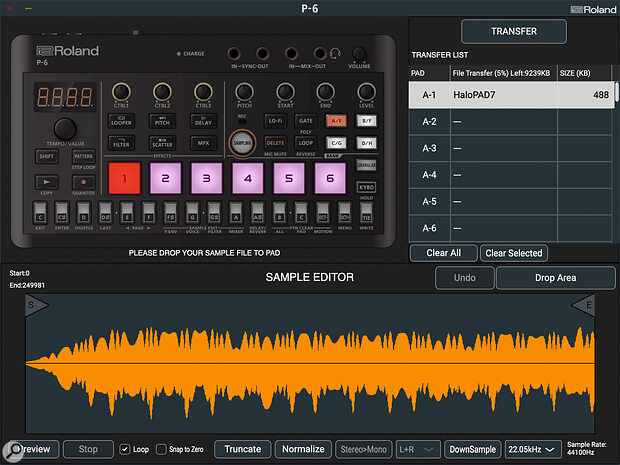Select the A-1 HaloPAD7 row
Screen dimensions: 620x465
[x=511, y=95]
